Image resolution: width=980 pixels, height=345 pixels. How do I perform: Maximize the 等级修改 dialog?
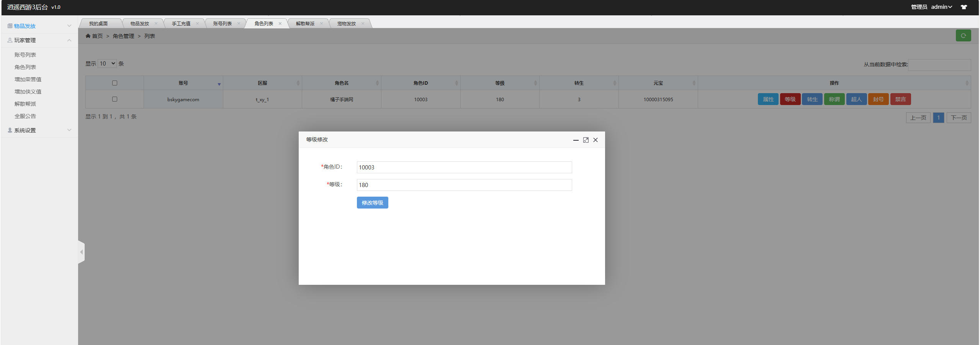586,140
